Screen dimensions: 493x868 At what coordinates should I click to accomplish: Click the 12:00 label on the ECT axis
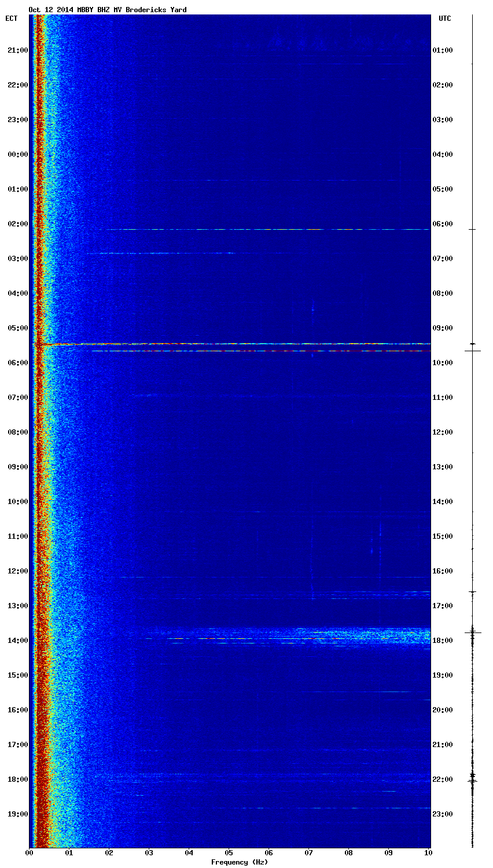(x=17, y=571)
